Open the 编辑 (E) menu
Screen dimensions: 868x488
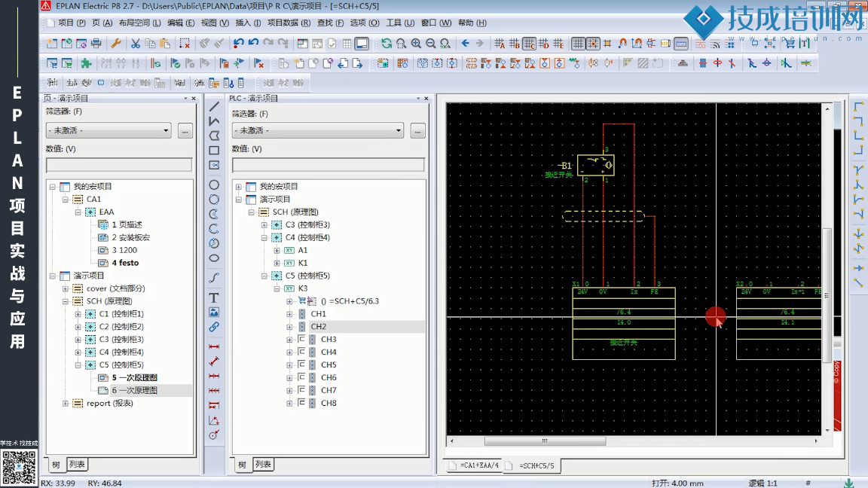pyautogui.click(x=181, y=23)
